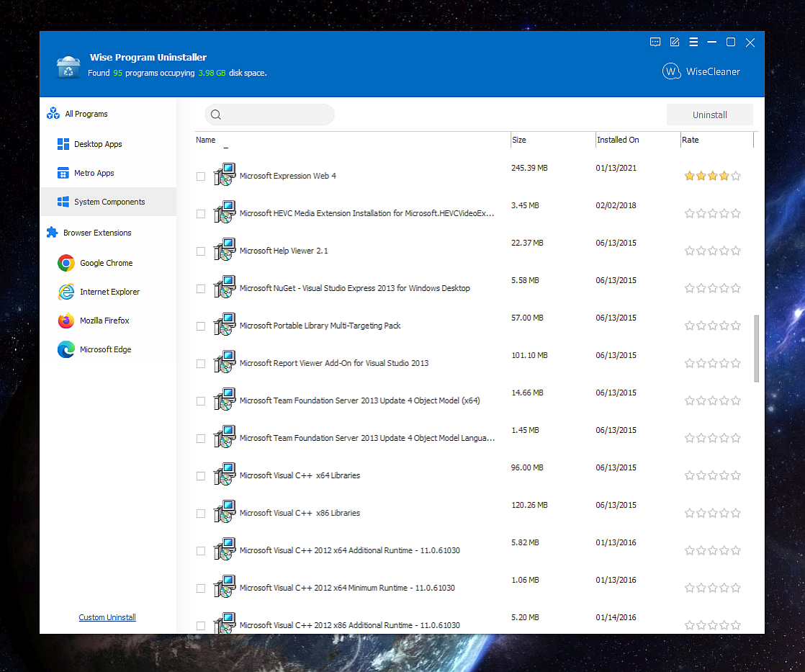Click the 02/02/2018 installed date
The image size is (805, 672).
point(616,205)
